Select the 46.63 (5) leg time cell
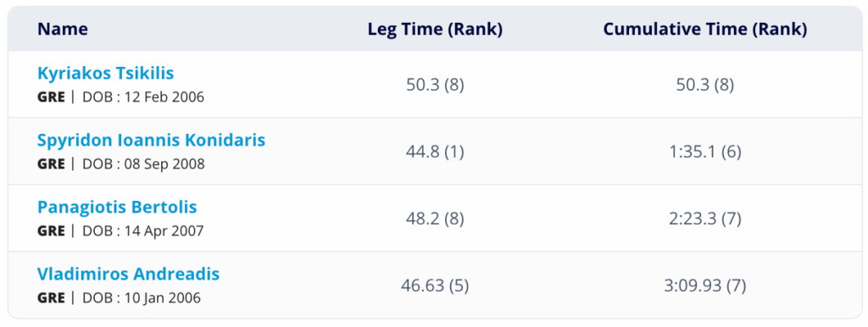This screenshot has height=327, width=868. (435, 286)
